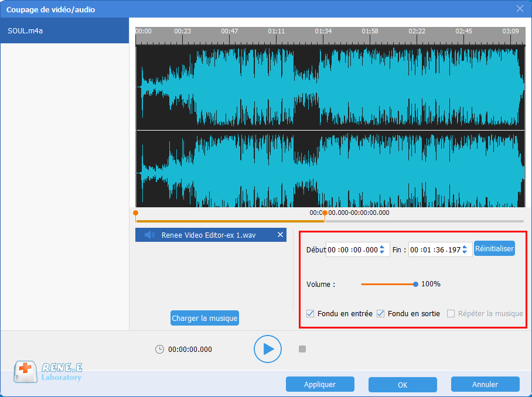The height and width of the screenshot is (397, 532).
Task: Click Charger la musique to add music
Action: point(204,317)
